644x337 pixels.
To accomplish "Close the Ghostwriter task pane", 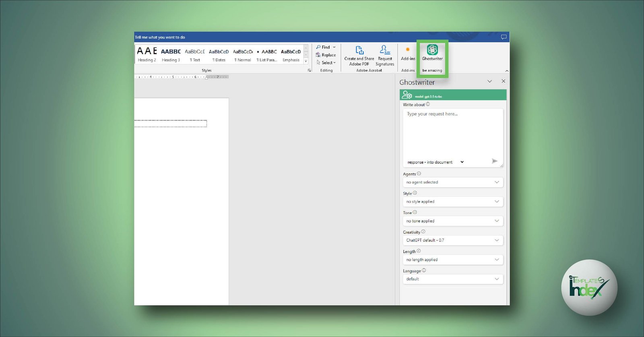I will coord(503,81).
